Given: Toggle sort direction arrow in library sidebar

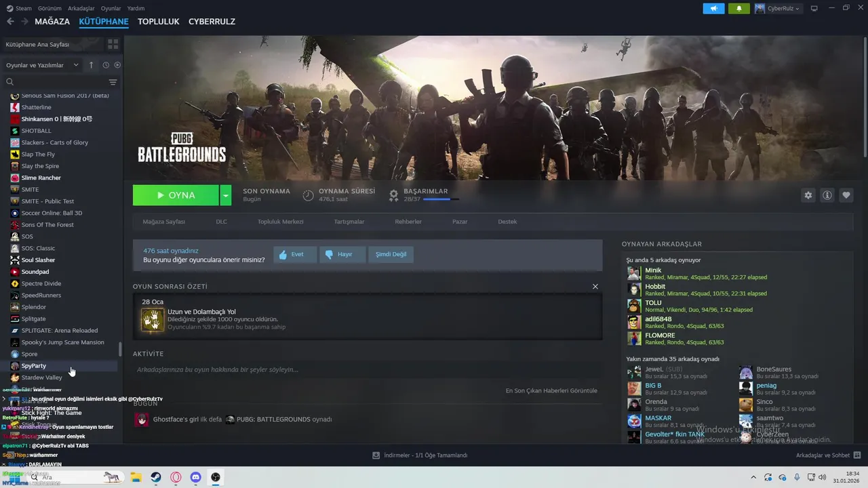Looking at the screenshot, I should coord(92,65).
